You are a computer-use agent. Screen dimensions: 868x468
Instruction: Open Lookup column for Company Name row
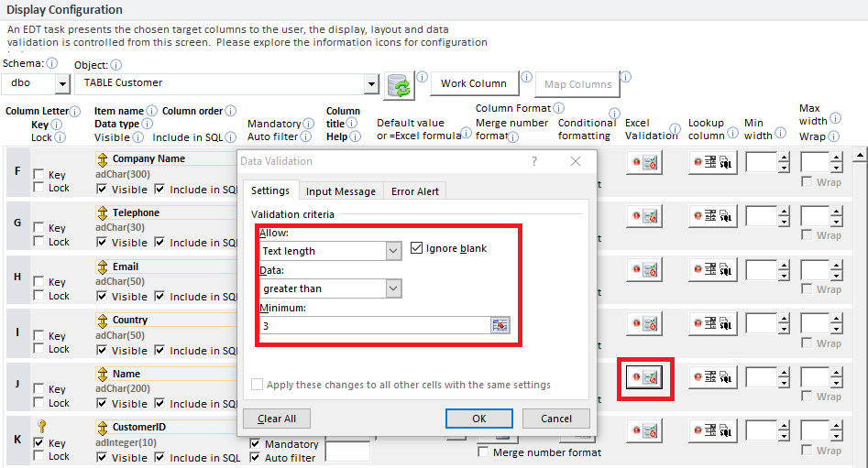pos(713,163)
